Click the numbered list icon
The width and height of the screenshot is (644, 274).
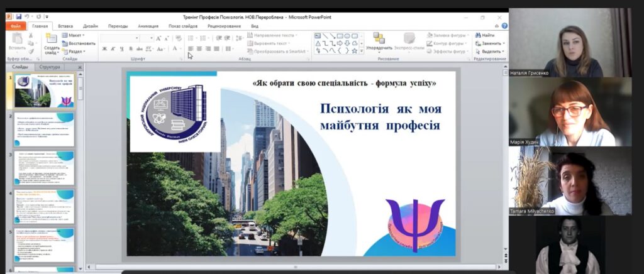click(203, 38)
